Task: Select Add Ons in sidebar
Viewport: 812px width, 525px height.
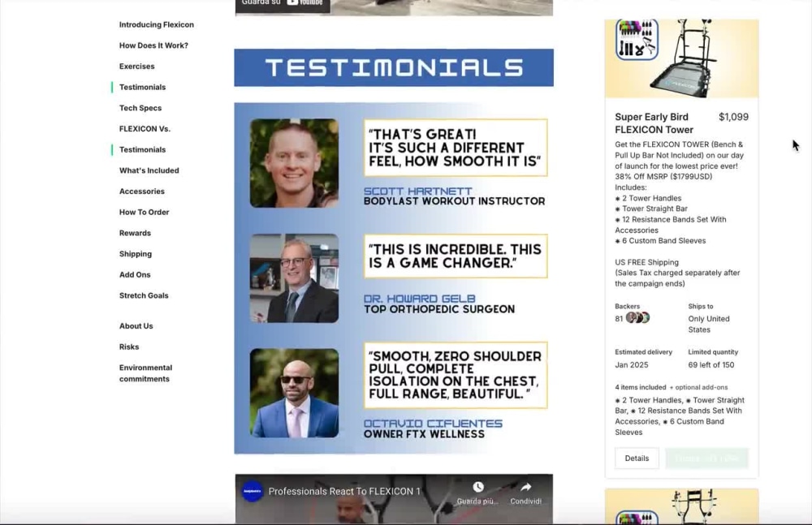Action: click(135, 274)
